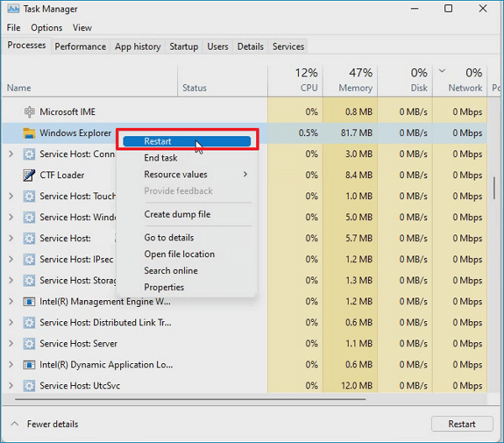504x443 pixels.
Task: Expand Service Host: Server process group
Action: 11,344
